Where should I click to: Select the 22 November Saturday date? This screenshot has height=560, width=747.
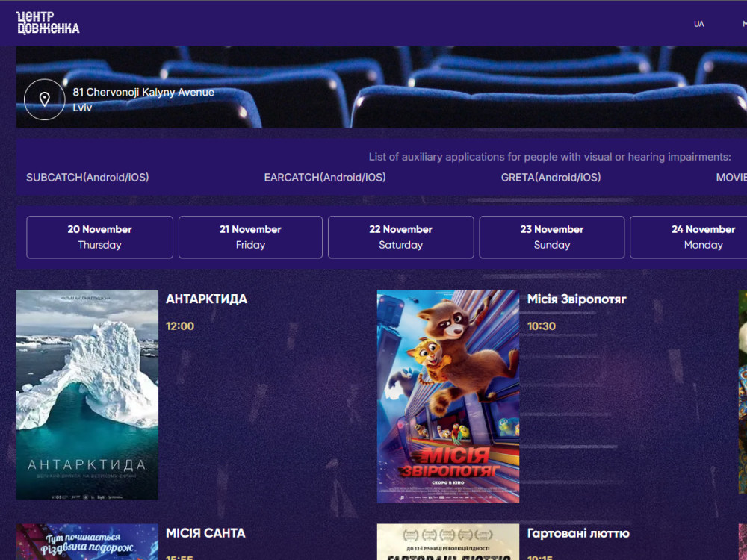pos(400,237)
